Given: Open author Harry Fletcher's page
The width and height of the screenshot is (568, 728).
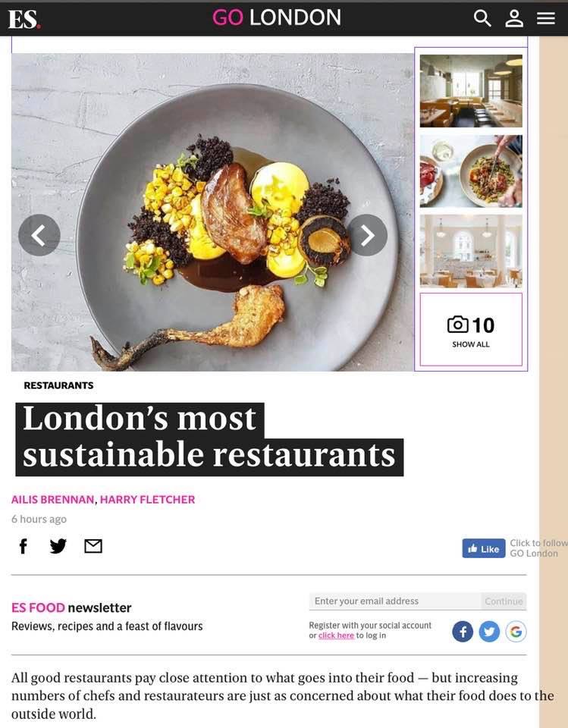Looking at the screenshot, I should 147,500.
